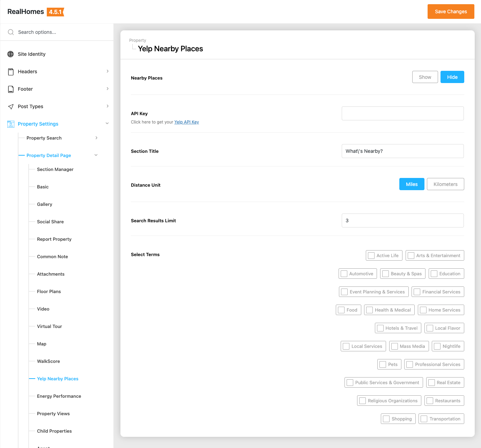This screenshot has width=481, height=448.
Task: Enable the Active Life term checkbox
Action: tap(371, 255)
